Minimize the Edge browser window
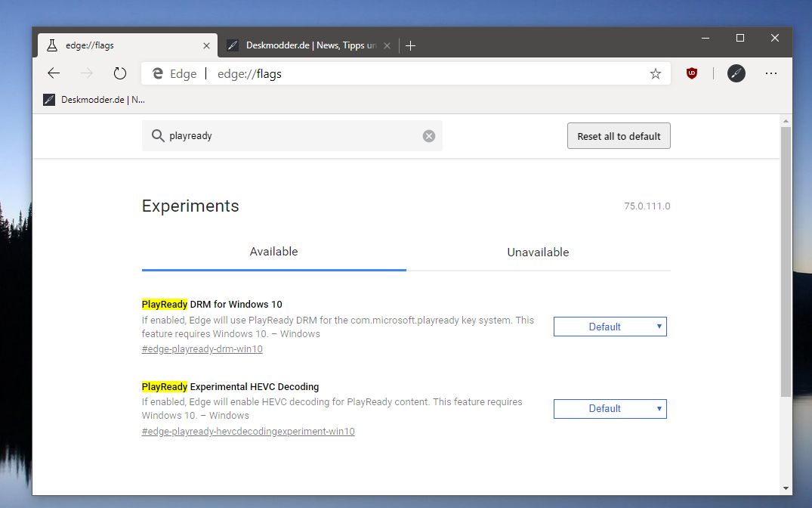812x508 pixels. point(705,39)
